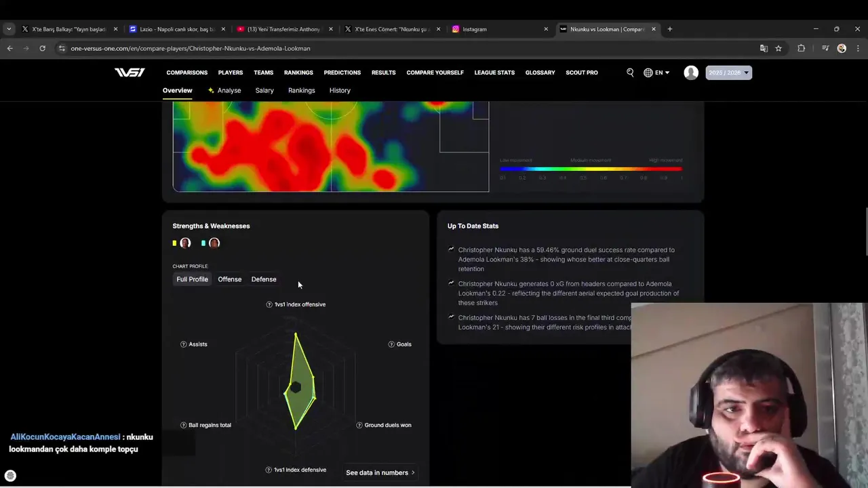Click the chat username AliKocunKocayaKacanAnnesi
Screen dimensions: 868x488
point(65,437)
